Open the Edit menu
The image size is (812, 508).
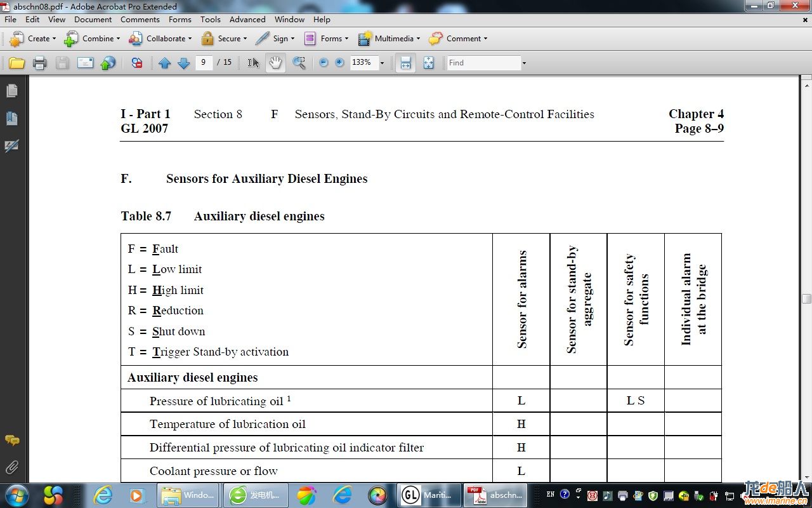tap(32, 20)
